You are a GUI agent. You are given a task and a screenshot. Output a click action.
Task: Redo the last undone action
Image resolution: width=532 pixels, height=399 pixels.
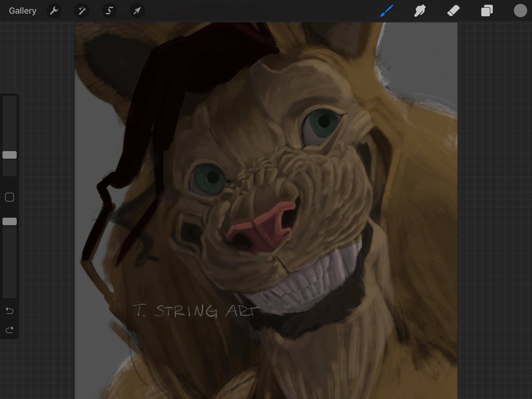tap(10, 330)
